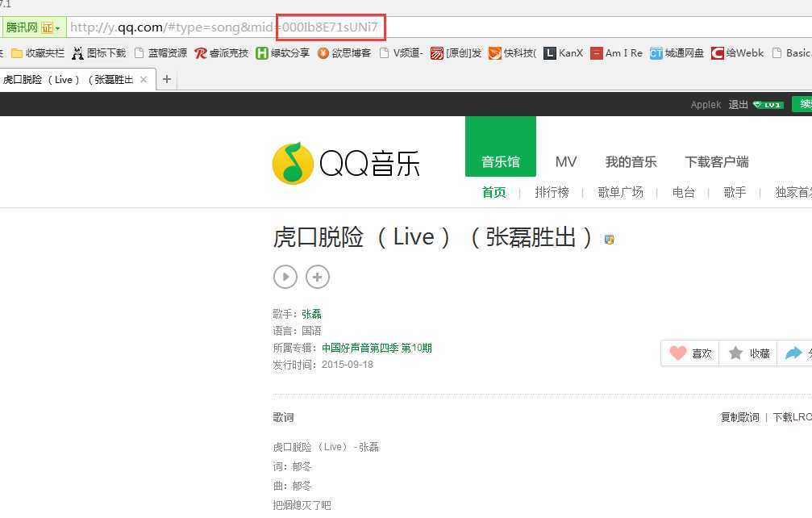Click the heart 喜欢 button

pos(691,353)
